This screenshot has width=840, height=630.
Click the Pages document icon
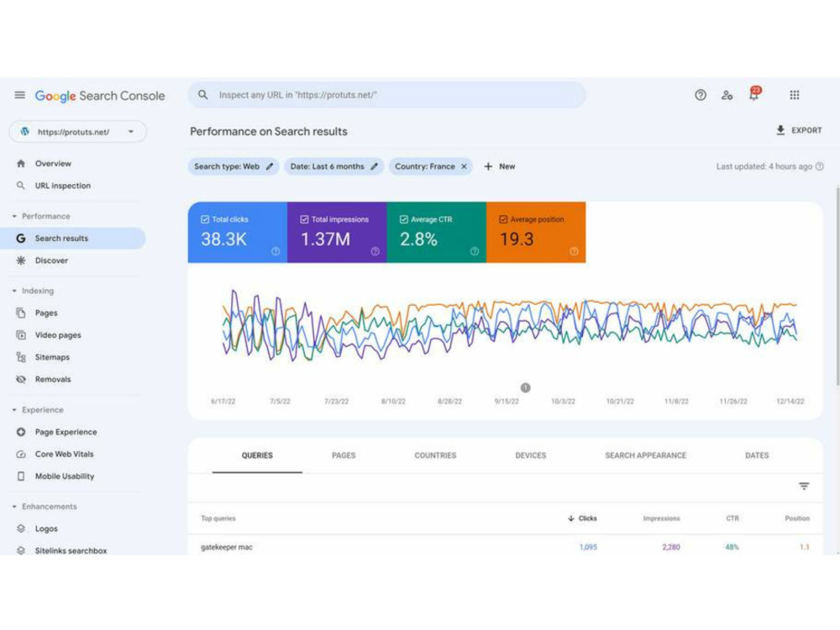(x=21, y=312)
